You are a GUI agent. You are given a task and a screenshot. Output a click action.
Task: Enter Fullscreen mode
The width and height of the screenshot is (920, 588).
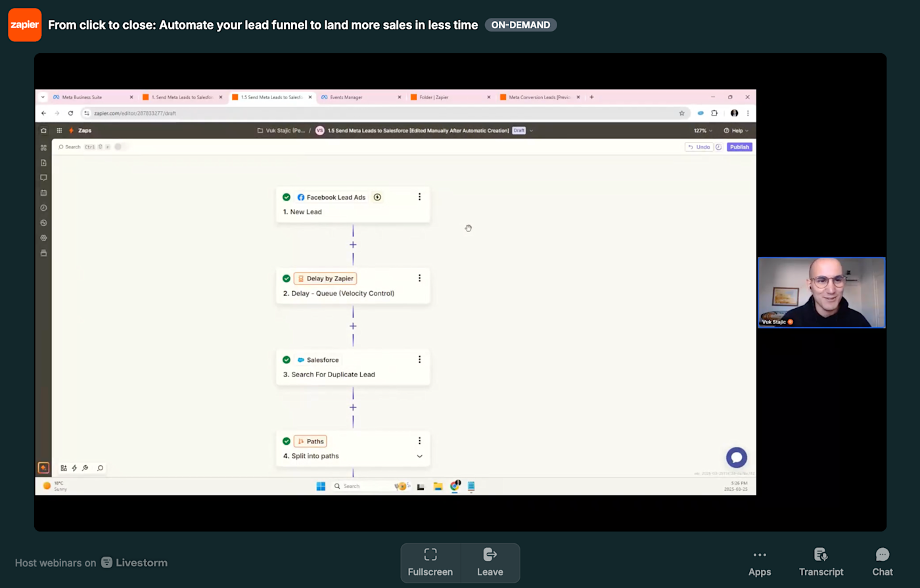point(430,563)
